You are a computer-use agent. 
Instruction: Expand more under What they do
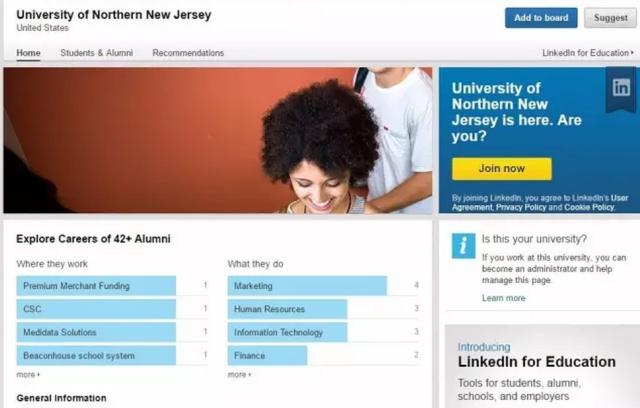click(240, 374)
